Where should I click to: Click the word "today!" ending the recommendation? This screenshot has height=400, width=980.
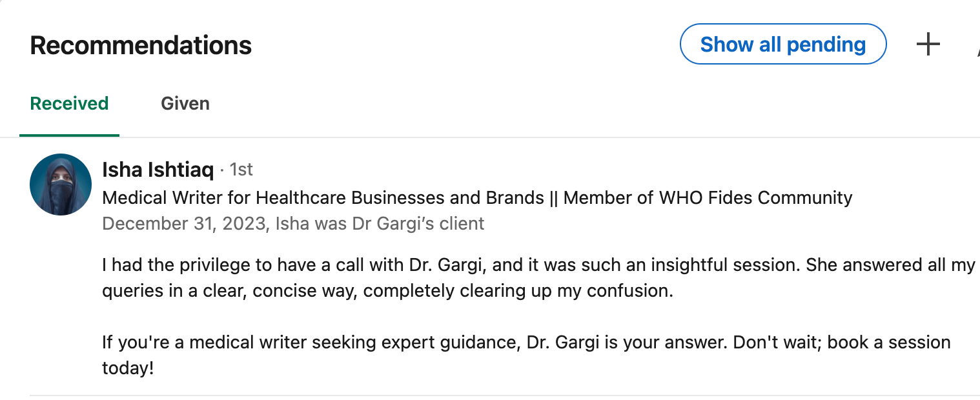128,368
